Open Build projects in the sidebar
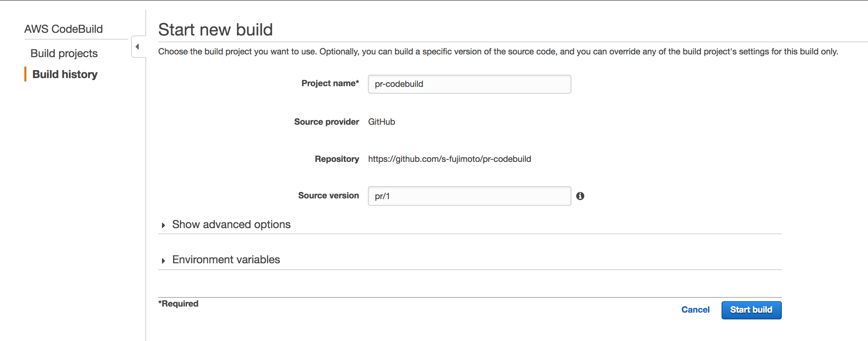Viewport: 868px width, 341px height. [x=64, y=53]
